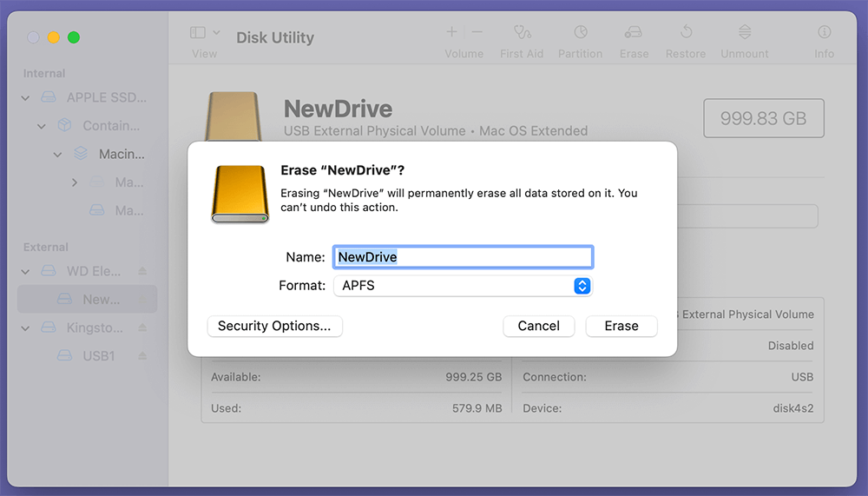Click the WD Elements disk icon
This screenshot has height=496, width=868.
pos(49,271)
